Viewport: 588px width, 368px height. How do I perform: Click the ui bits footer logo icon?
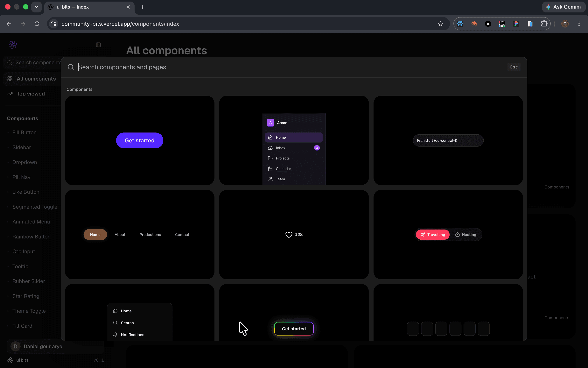(x=10, y=360)
